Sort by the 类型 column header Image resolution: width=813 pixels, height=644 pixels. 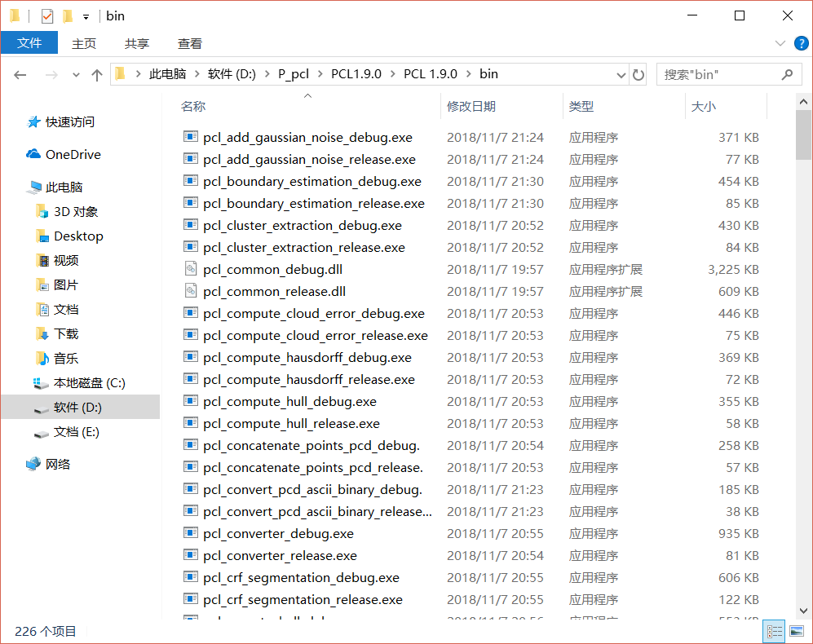tap(581, 106)
